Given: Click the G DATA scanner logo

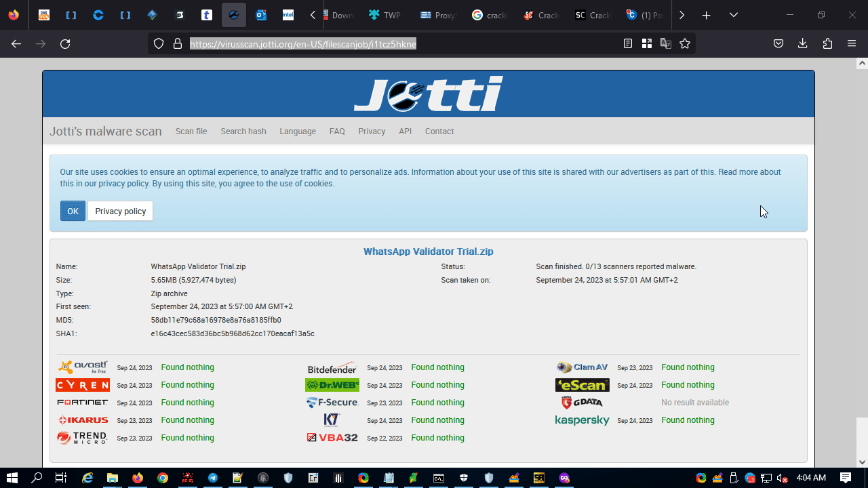Looking at the screenshot, I should [x=583, y=403].
